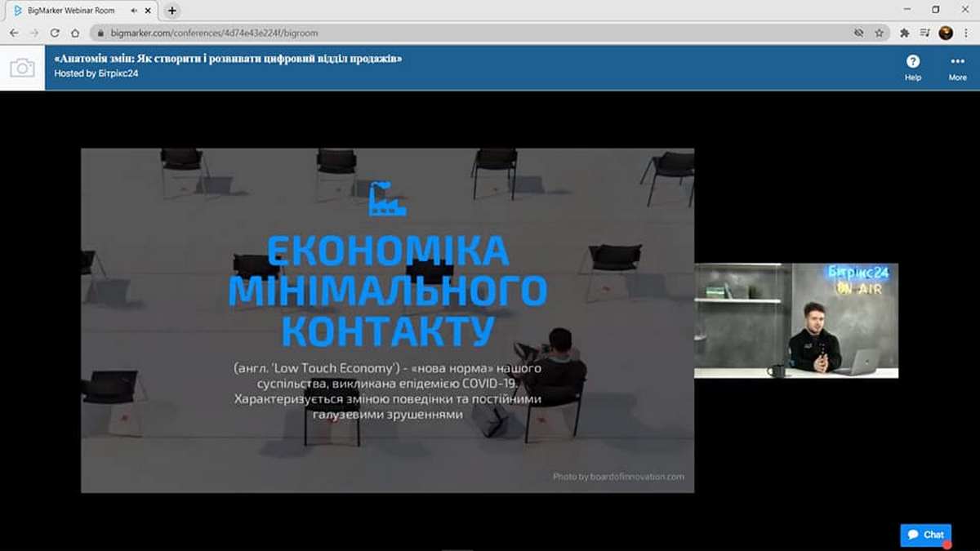Click the presenter video thumbnail

click(x=796, y=320)
